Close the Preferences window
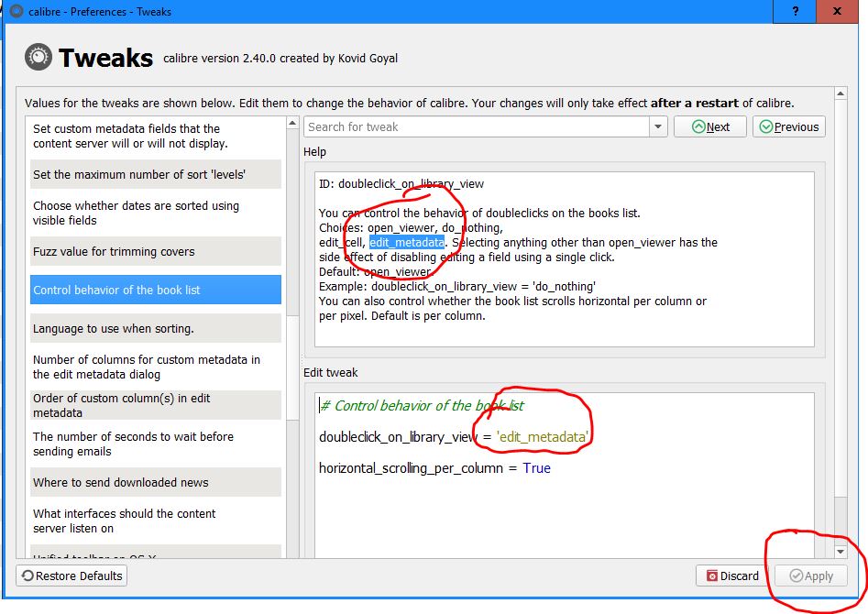Screen dimensions: 868x614 tap(837, 11)
